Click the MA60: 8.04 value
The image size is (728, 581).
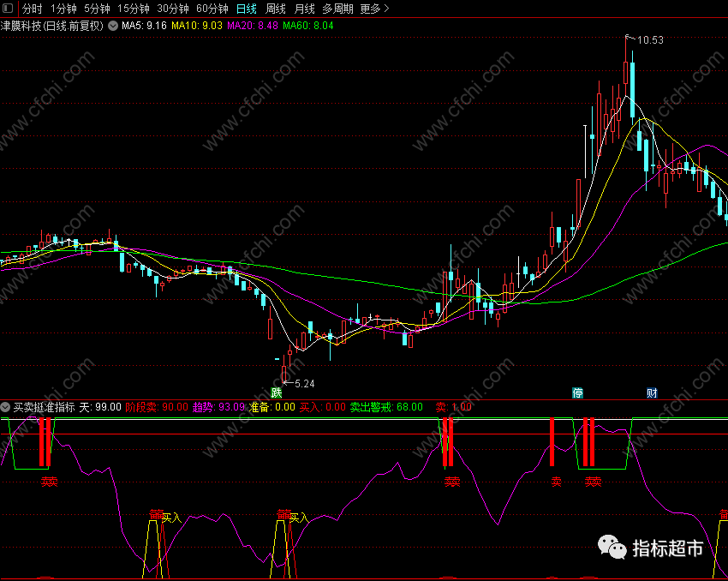pyautogui.click(x=308, y=26)
